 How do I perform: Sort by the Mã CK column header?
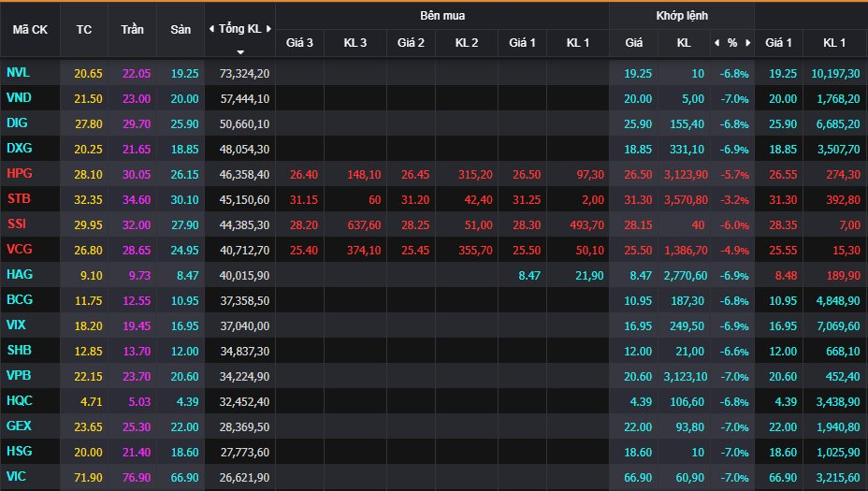coord(30,29)
